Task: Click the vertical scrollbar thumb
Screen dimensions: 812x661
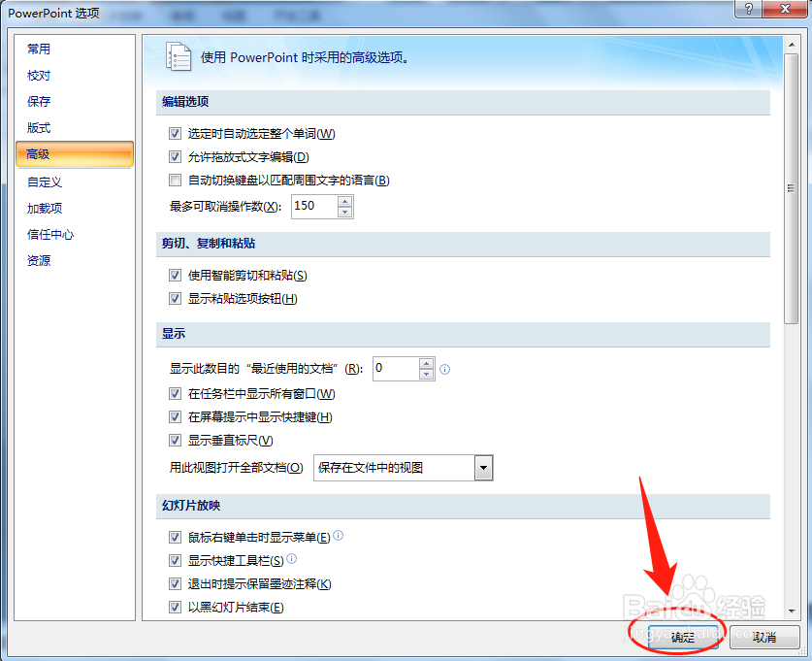Action: tap(792, 188)
